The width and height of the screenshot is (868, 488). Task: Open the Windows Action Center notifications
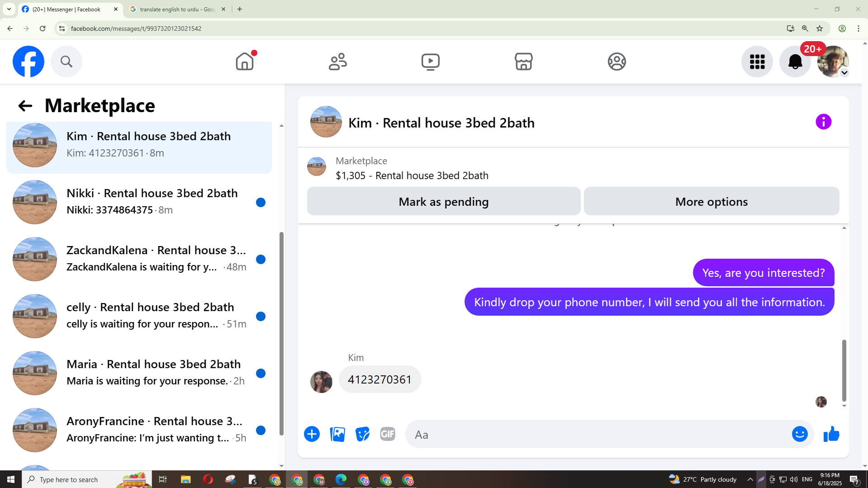tap(854, 479)
